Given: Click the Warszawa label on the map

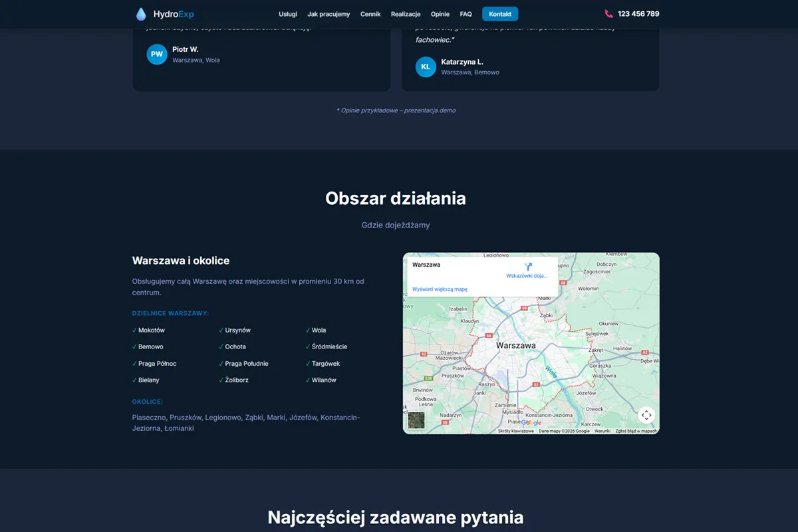Looking at the screenshot, I should point(516,346).
